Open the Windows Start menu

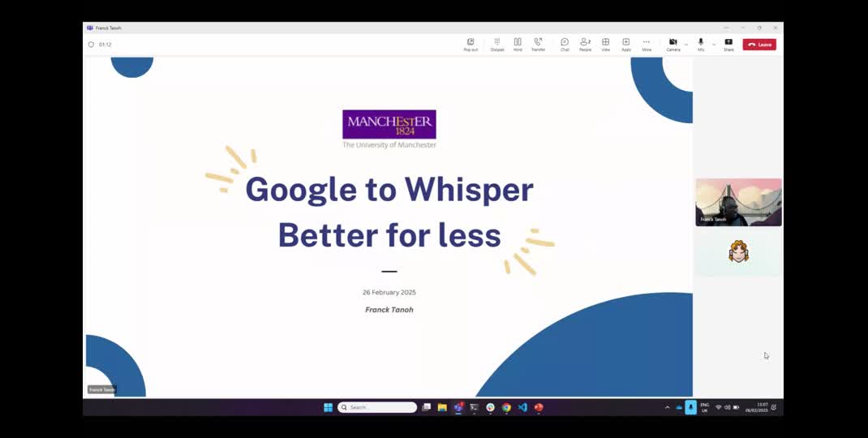[x=329, y=407]
